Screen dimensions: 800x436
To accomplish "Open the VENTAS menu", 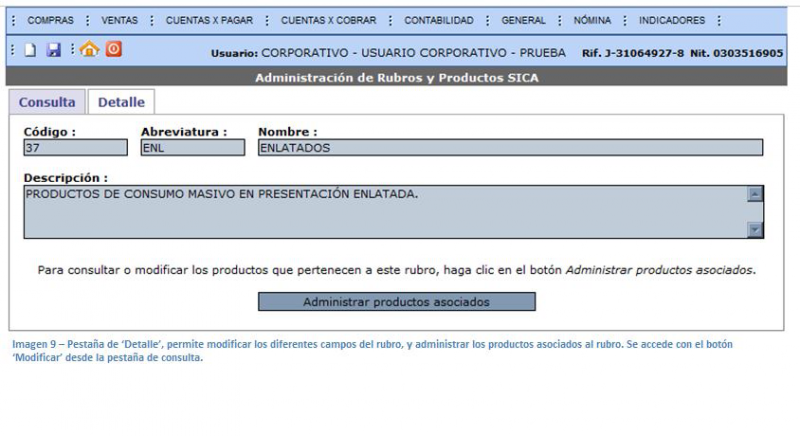I will point(119,20).
